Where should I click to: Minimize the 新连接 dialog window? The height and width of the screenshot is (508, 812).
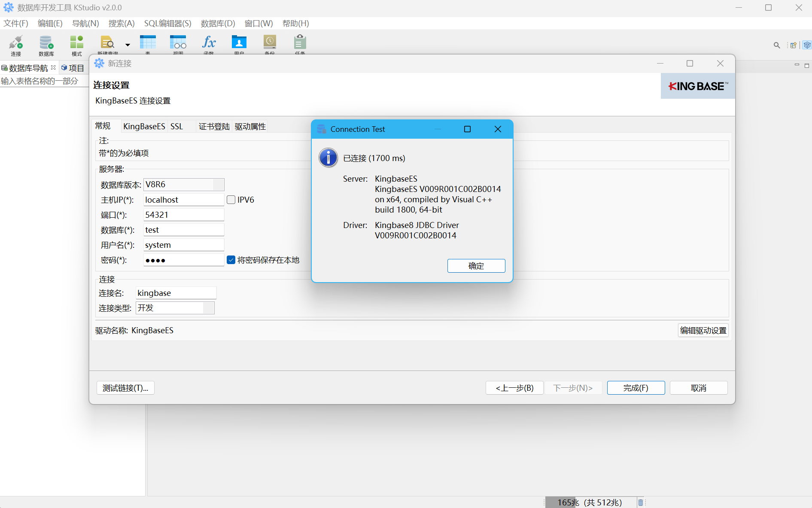[x=660, y=64]
